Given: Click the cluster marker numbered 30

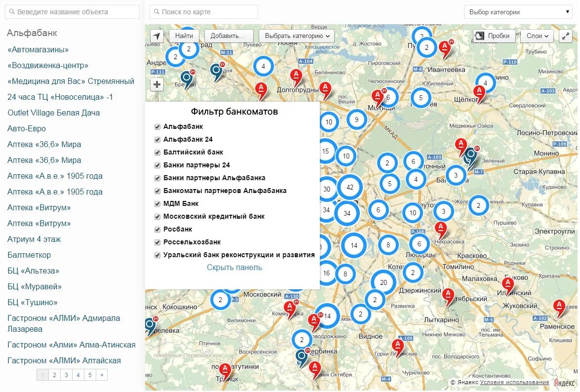Looking at the screenshot, I should click(x=327, y=189).
